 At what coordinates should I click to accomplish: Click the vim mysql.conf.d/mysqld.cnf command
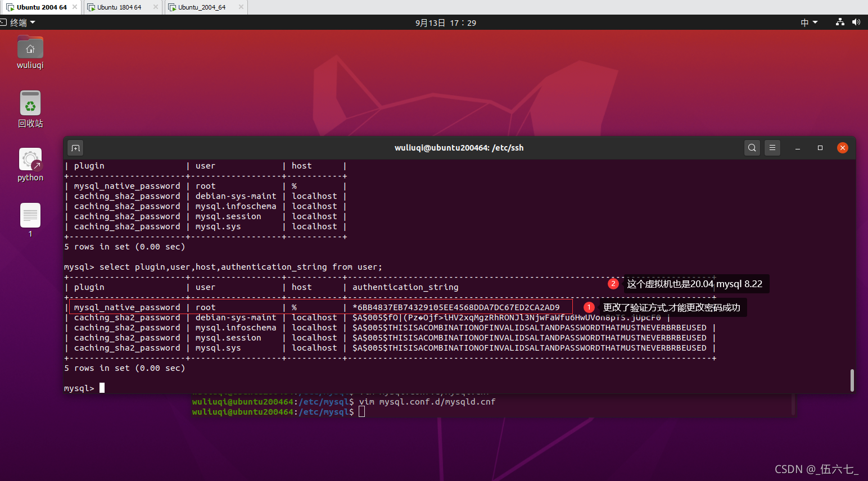tap(427, 402)
